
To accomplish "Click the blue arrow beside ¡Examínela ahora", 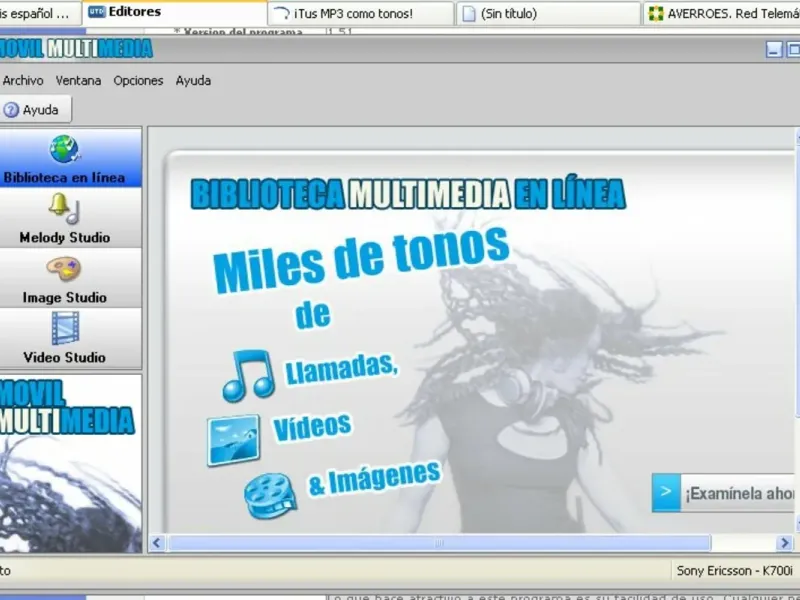I will click(666, 492).
